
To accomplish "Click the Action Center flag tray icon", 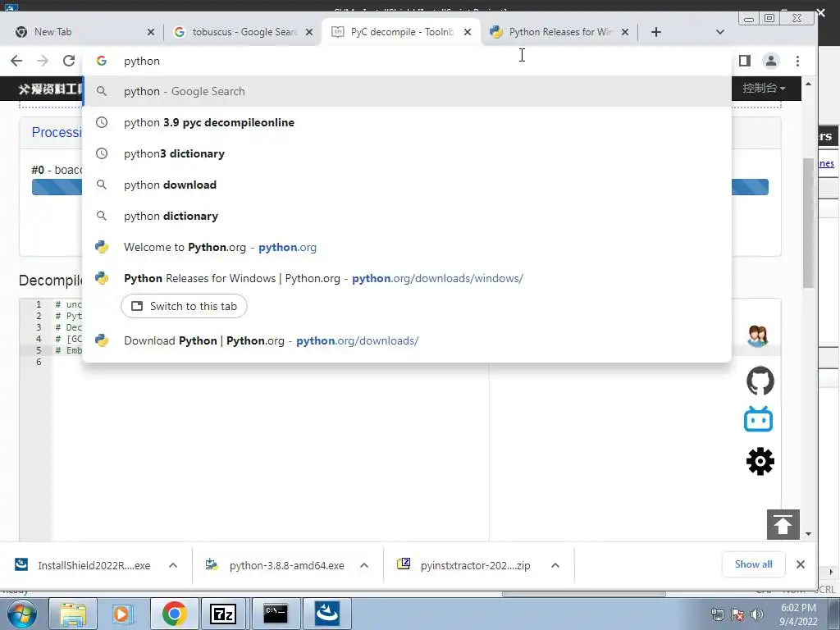I will [x=737, y=614].
